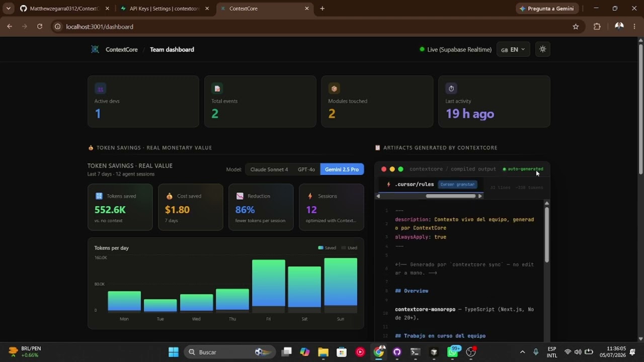The width and height of the screenshot is (644, 362).
Task: Show hidden system tray icons
Action: click(522, 352)
